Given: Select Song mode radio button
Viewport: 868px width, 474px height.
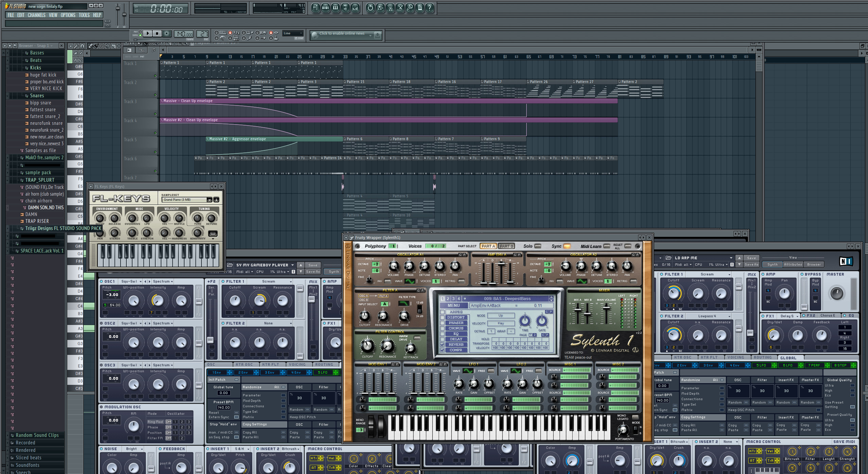Looking at the screenshot, I should (x=140, y=35).
